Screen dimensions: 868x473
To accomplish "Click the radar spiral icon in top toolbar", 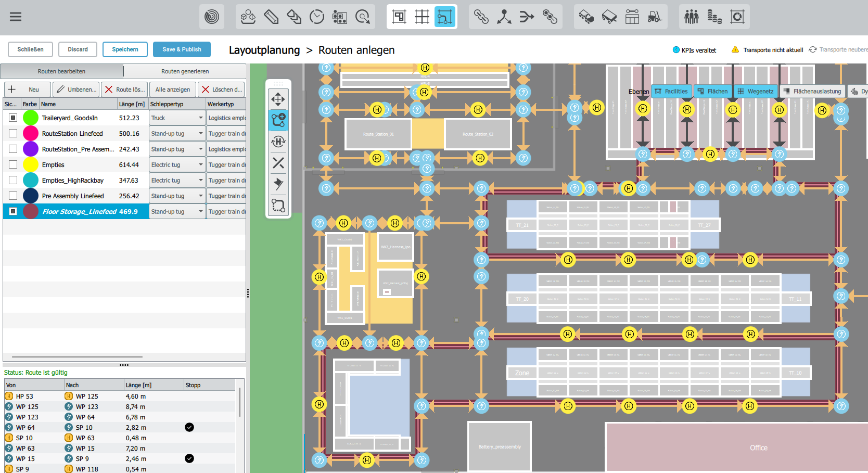I will pyautogui.click(x=212, y=17).
